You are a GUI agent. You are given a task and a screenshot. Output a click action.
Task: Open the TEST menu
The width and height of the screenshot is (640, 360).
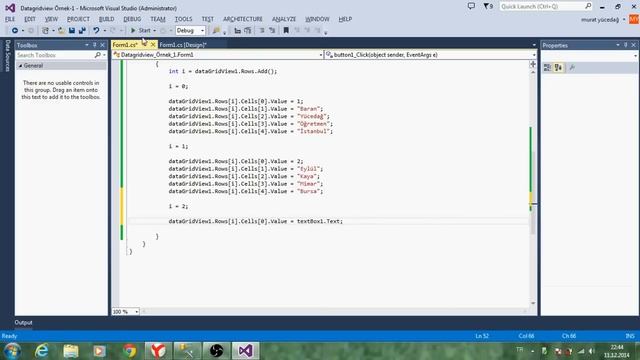208,19
